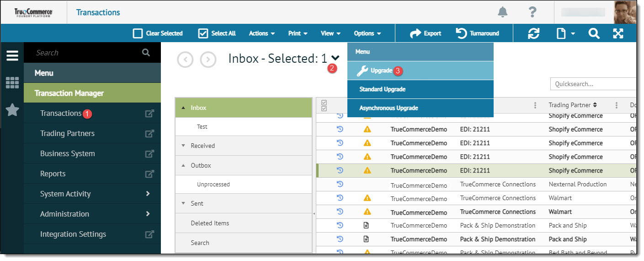This screenshot has height=261, width=644.
Task: Open Reports in the sidebar
Action: click(53, 174)
